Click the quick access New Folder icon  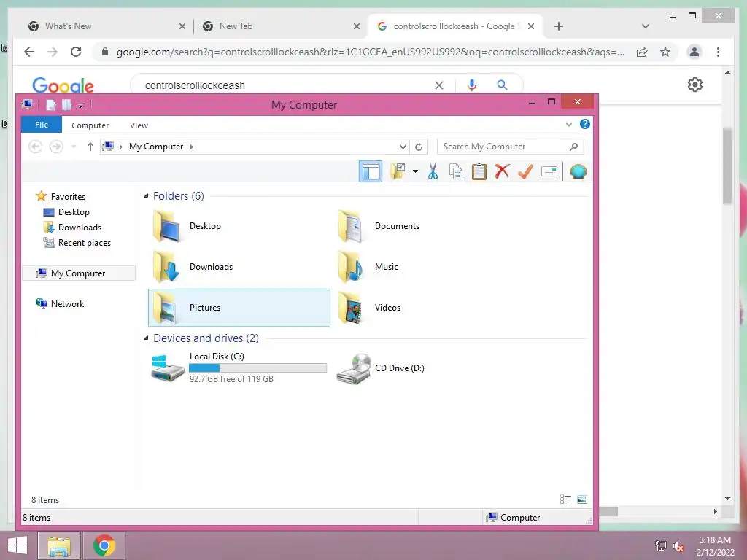coord(66,105)
